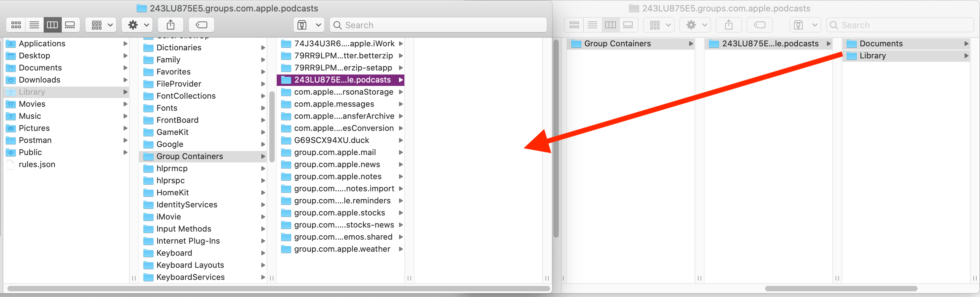
Task: Click Share button in background window
Action: pyautogui.click(x=729, y=25)
